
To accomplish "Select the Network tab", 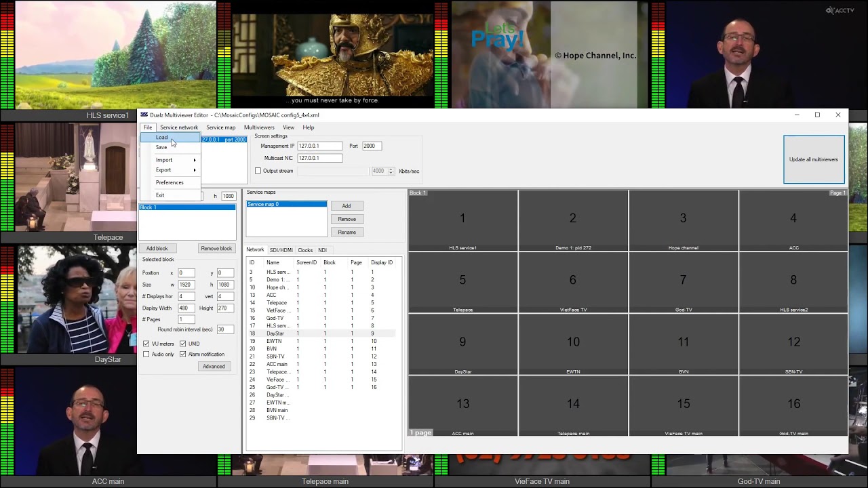I will pyautogui.click(x=255, y=250).
